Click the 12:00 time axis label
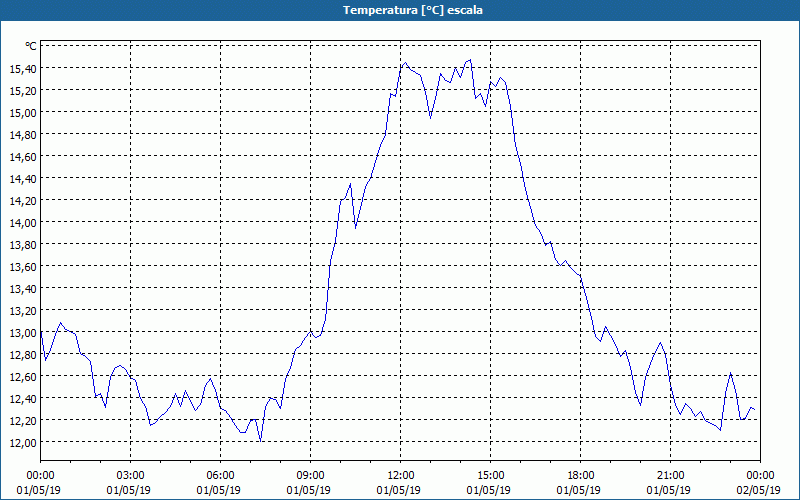 (x=401, y=476)
